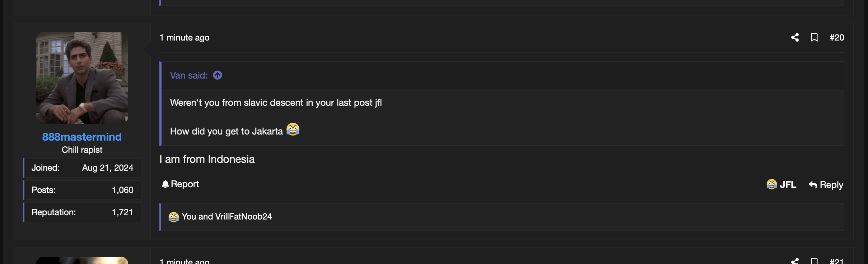The height and width of the screenshot is (264, 868).
Task: Click the laughing emoji in the reaction bar
Action: click(173, 216)
